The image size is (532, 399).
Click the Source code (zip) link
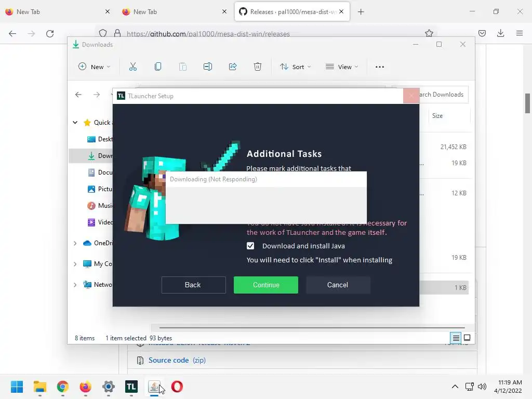177,361
